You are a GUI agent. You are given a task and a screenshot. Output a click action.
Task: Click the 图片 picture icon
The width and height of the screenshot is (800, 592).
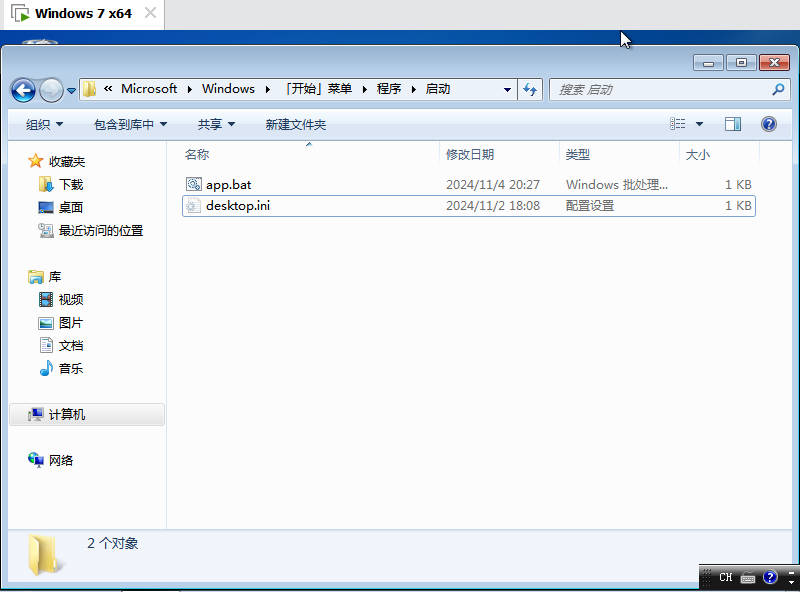coord(46,323)
